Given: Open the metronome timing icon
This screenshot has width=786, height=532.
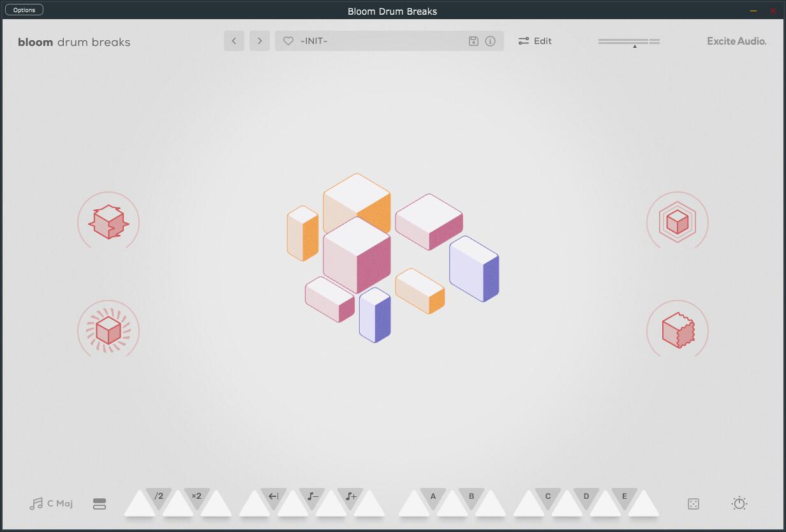Looking at the screenshot, I should coord(739,503).
